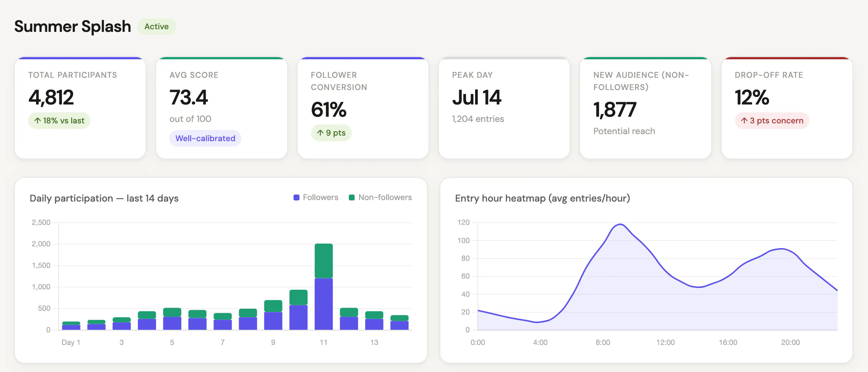Screen dimensions: 868x372
Task: Click the Jul 14 peak day value
Action: point(477,97)
